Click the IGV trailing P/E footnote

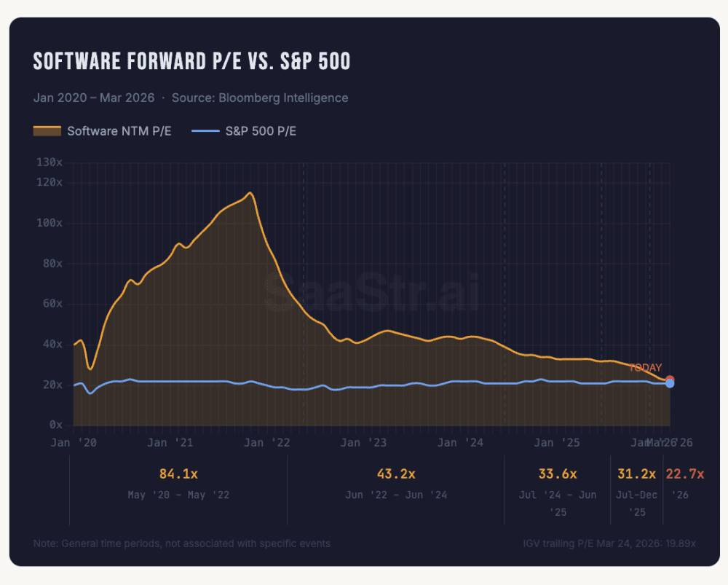click(609, 543)
